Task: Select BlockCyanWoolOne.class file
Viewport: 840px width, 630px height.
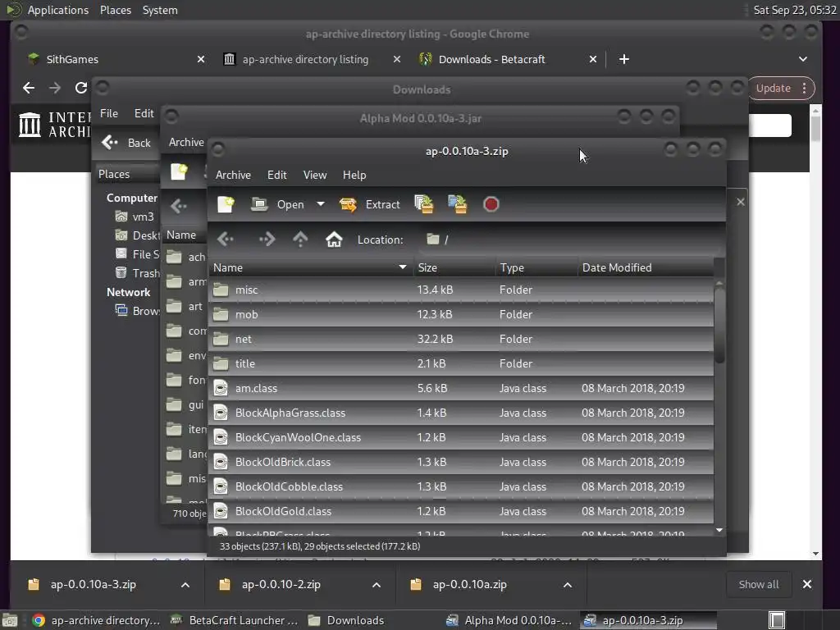Action: [461, 438]
